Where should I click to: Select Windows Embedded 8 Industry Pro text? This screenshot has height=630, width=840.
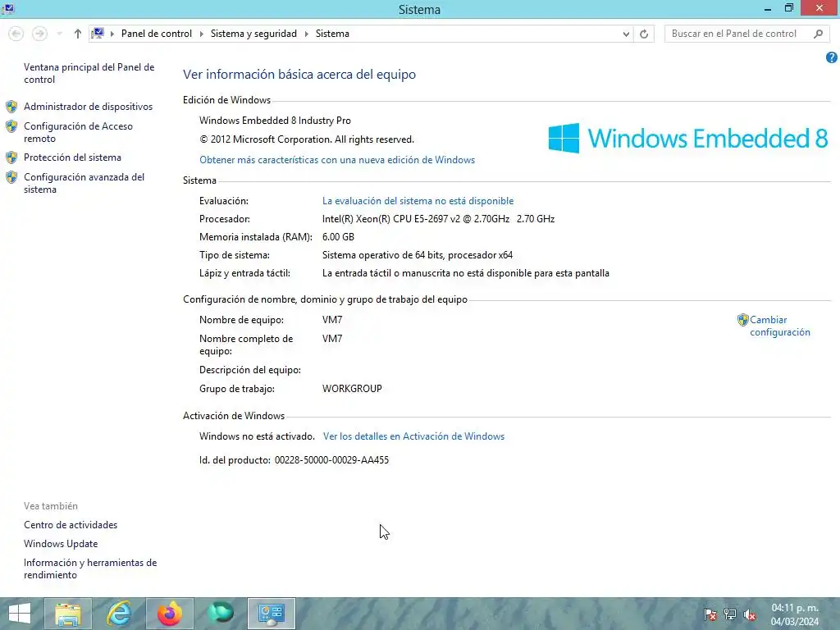click(275, 121)
